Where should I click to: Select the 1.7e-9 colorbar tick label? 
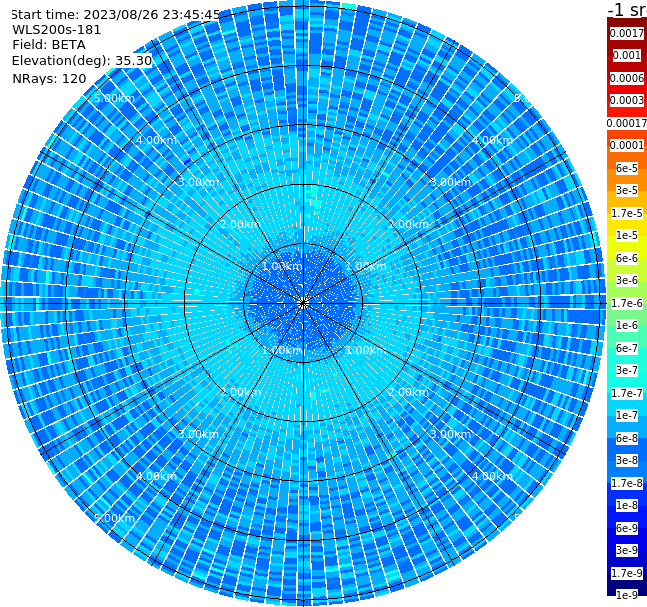coord(627,573)
